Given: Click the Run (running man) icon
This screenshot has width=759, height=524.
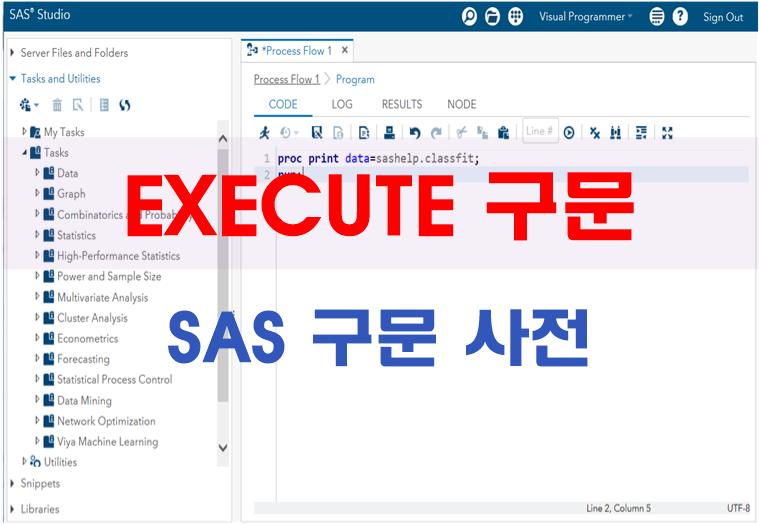Looking at the screenshot, I should point(264,132).
